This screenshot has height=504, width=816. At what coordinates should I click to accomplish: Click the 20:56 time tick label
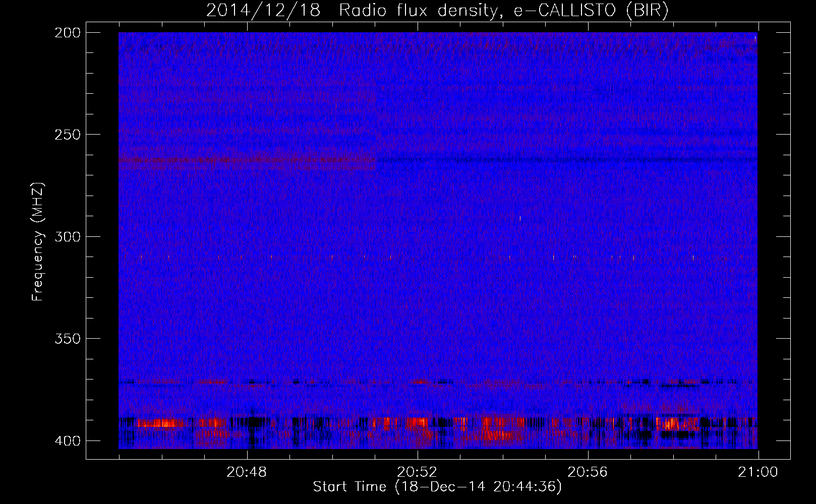point(588,472)
